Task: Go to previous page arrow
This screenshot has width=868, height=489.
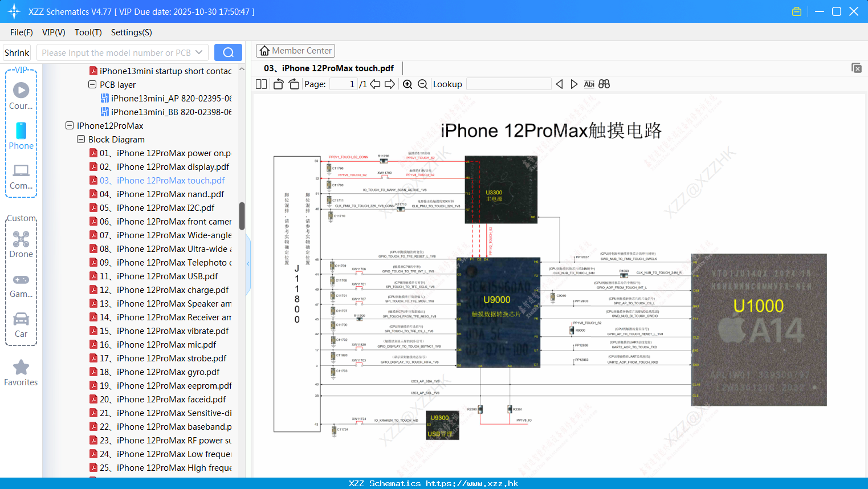Action: (375, 84)
